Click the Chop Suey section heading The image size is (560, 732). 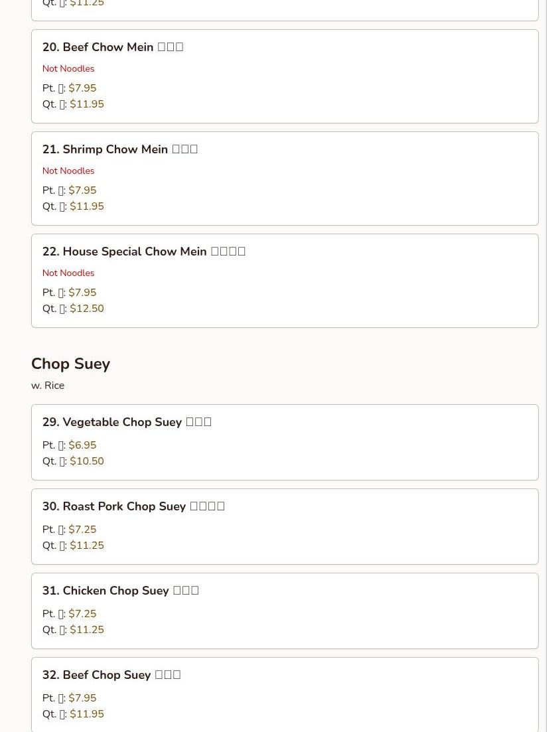click(70, 364)
